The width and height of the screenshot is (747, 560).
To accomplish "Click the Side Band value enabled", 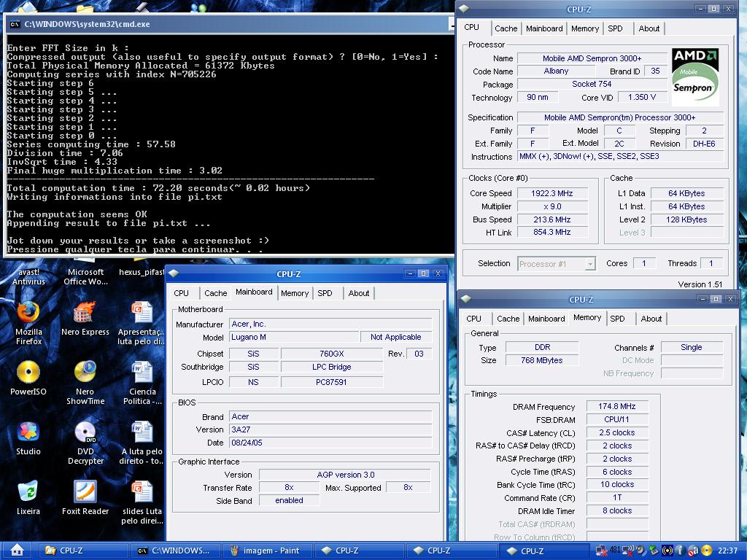I will point(289,500).
